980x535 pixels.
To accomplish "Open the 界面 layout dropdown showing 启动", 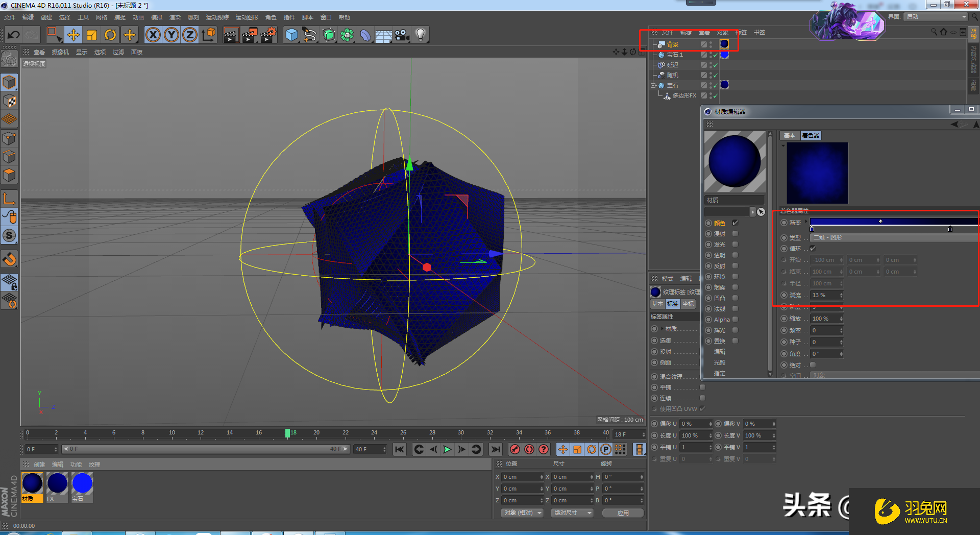I will coord(936,17).
